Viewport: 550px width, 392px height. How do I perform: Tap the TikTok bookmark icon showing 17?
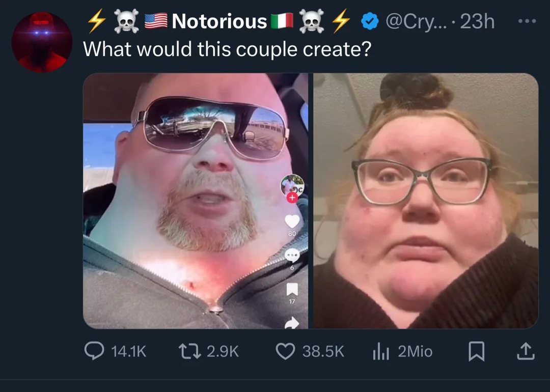[x=292, y=290]
